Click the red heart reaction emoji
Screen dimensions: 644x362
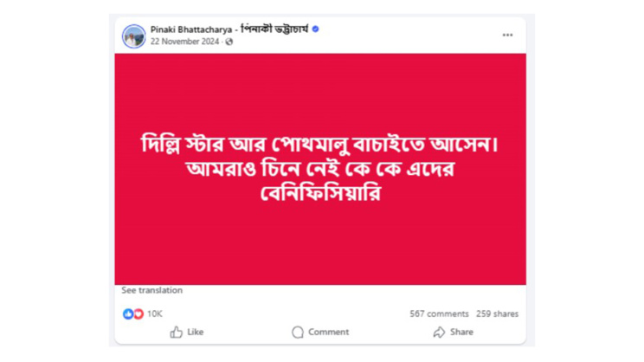click(x=138, y=314)
